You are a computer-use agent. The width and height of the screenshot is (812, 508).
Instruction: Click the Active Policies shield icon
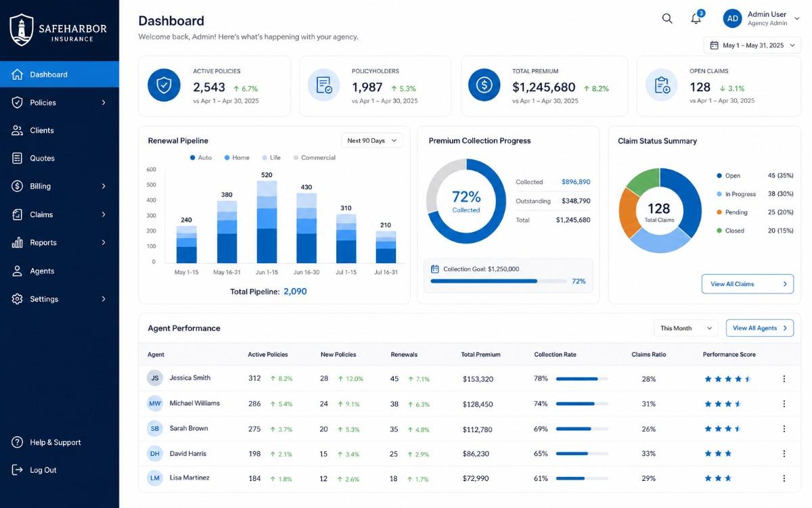coord(164,85)
